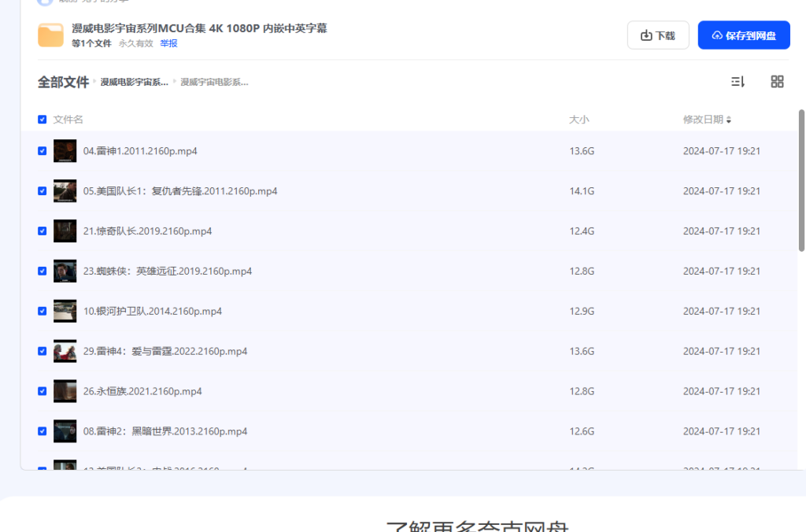Select file name 23.蜘蛛侠：英雄远征.2019.2160p.mp4
This screenshot has height=532, width=806.
168,272
